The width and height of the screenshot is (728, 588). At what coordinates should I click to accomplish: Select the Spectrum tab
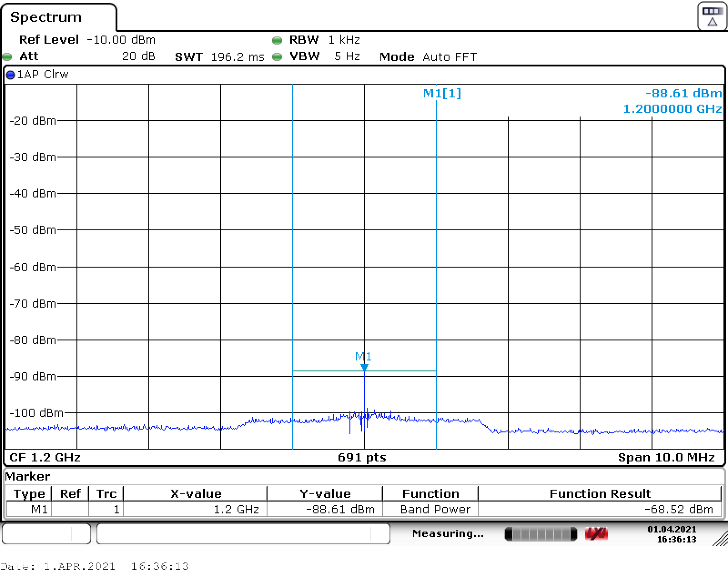click(46, 17)
